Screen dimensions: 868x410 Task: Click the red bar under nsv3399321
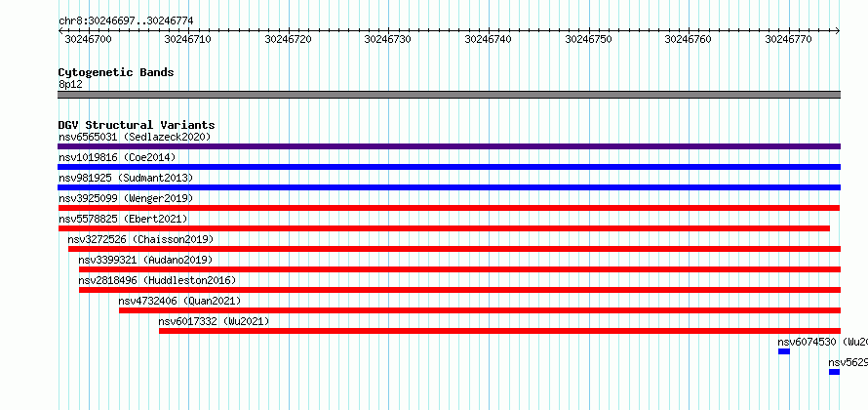[460, 269]
